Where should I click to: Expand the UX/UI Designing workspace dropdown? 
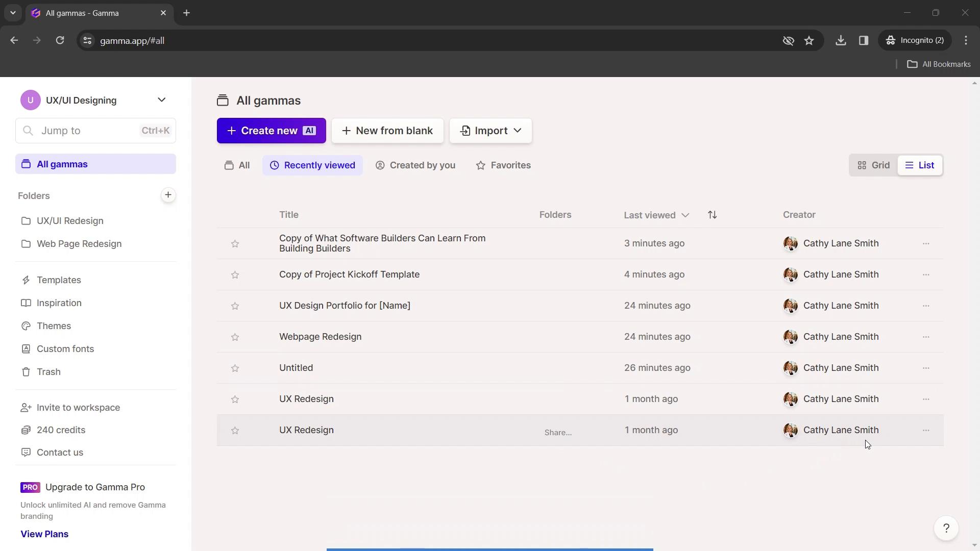pos(161,99)
